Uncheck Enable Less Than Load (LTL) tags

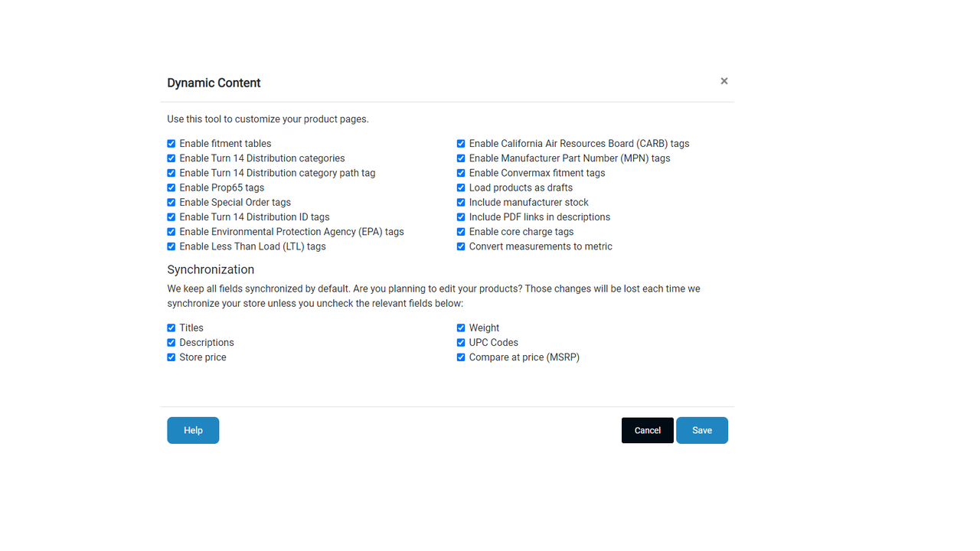tap(171, 246)
